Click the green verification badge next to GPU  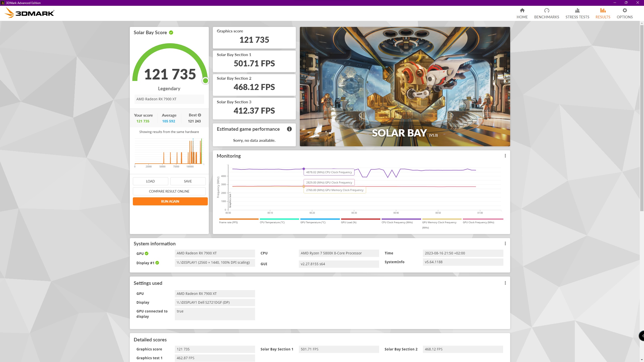[x=146, y=253]
